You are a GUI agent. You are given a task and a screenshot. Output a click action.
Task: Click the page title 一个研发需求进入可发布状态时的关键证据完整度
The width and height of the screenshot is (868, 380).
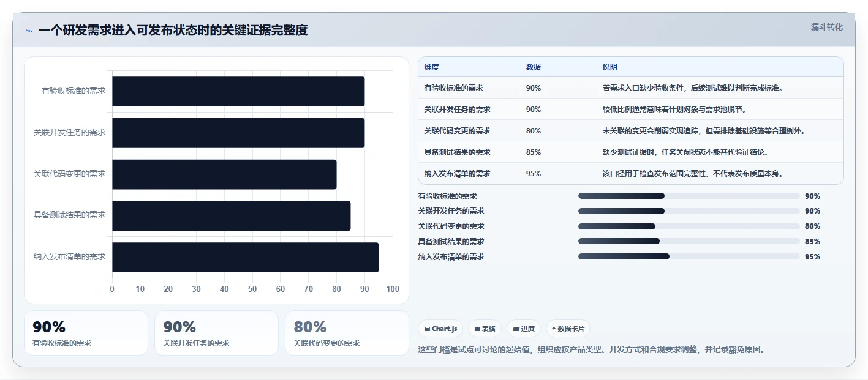[x=173, y=31]
